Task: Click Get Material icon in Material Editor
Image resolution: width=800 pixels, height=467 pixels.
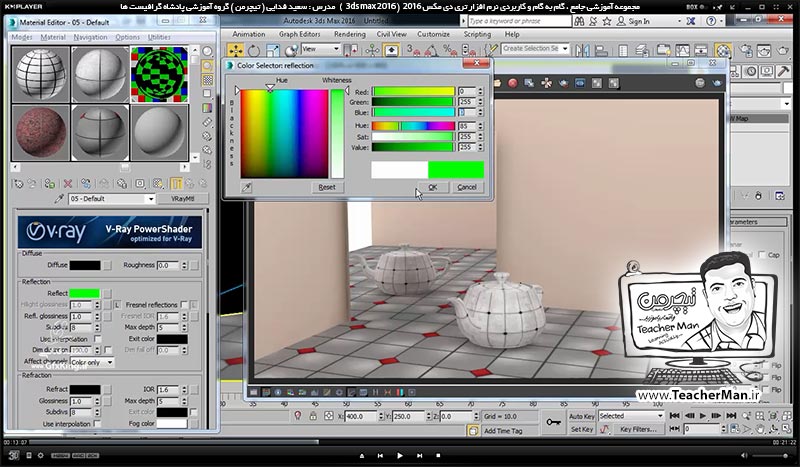Action: tap(18, 184)
